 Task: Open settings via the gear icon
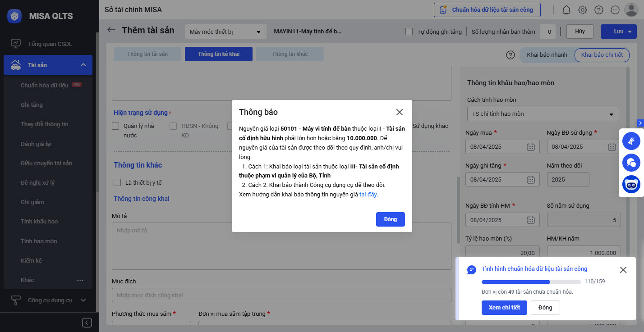click(x=583, y=10)
